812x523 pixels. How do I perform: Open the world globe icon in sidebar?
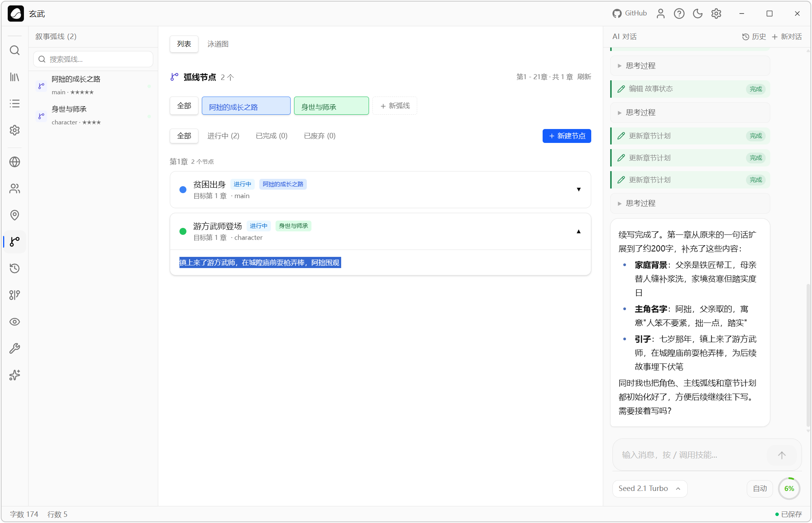15,162
